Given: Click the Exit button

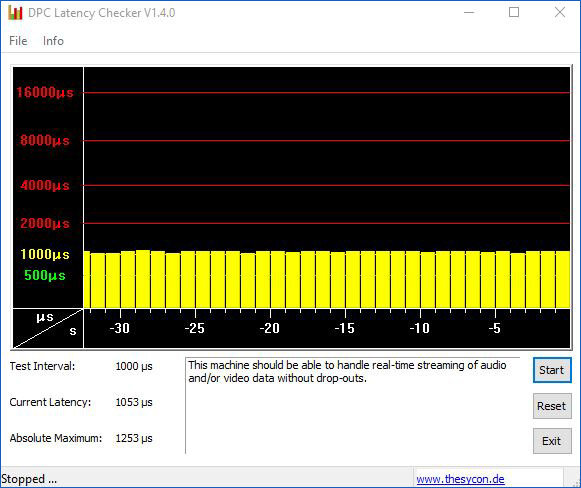Looking at the screenshot, I should pyautogui.click(x=552, y=441).
